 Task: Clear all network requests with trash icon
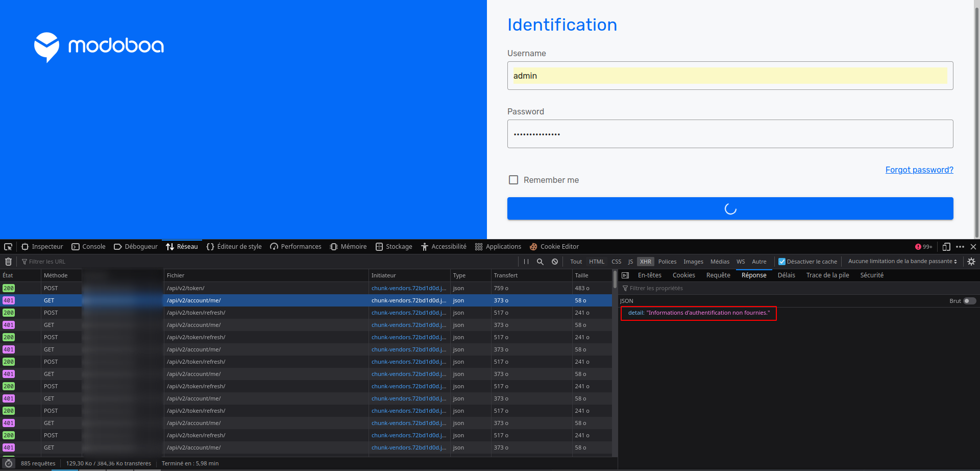8,262
